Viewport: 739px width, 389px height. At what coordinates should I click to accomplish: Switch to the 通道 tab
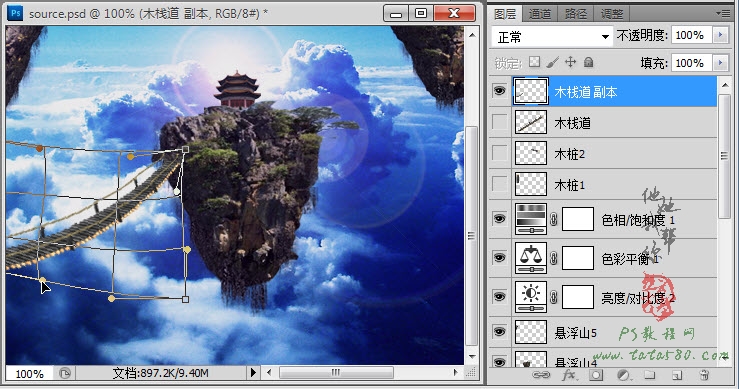540,14
